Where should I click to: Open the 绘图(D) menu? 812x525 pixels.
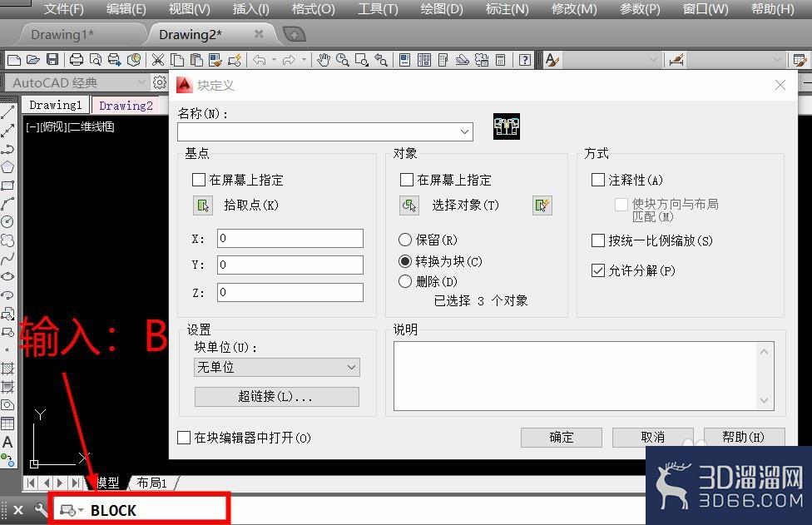pyautogui.click(x=441, y=9)
